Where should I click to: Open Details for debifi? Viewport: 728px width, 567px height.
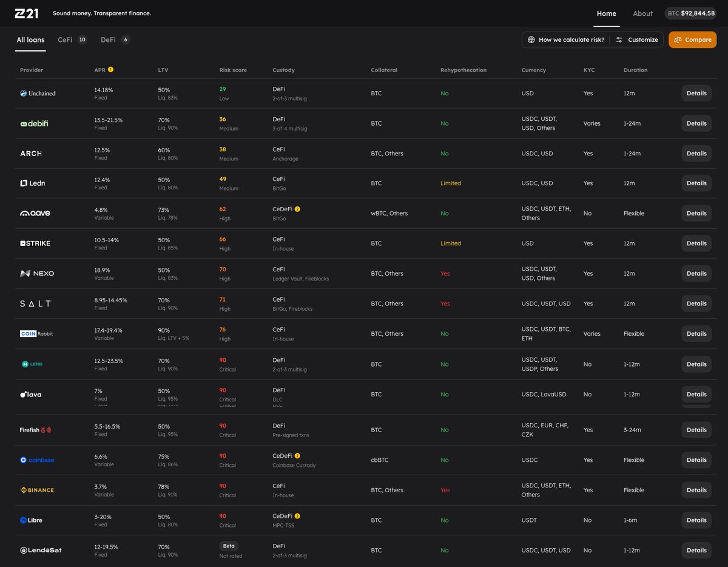696,123
